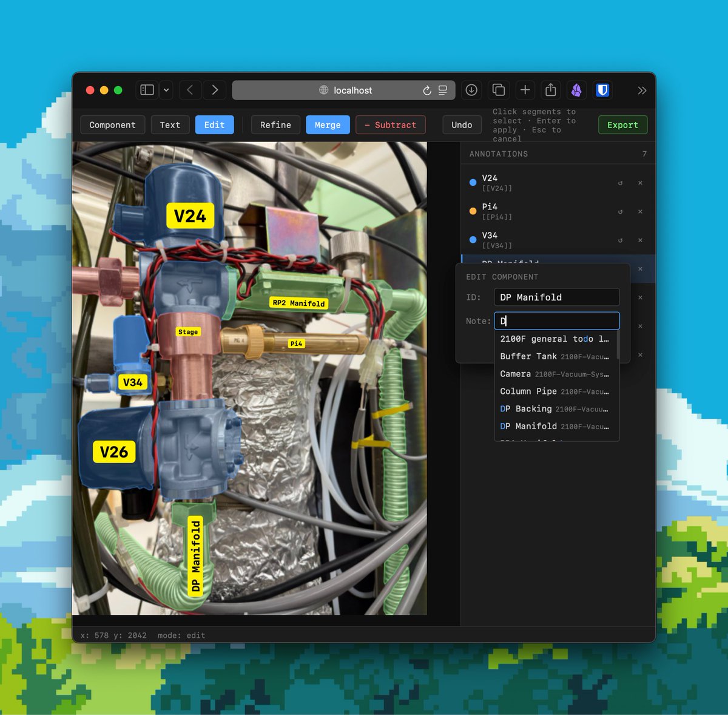The height and width of the screenshot is (715, 728).
Task: Click the blue color dot for V24
Action: click(473, 182)
